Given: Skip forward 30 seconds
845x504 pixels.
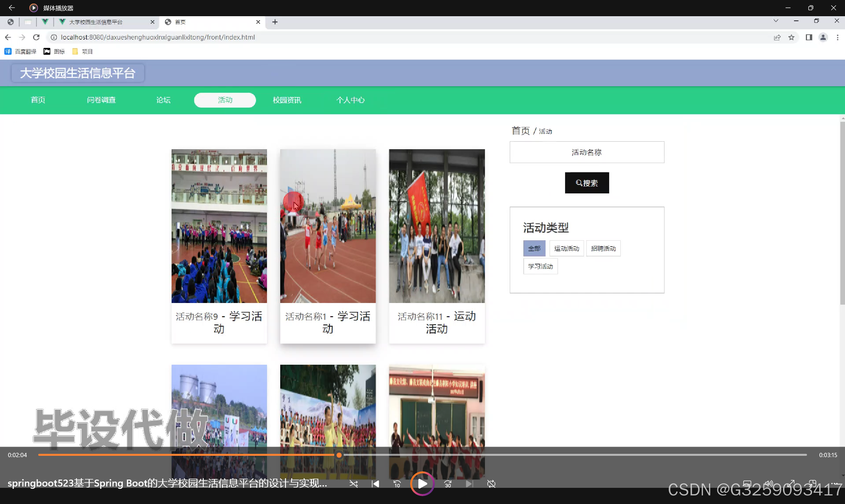Looking at the screenshot, I should click(x=448, y=484).
